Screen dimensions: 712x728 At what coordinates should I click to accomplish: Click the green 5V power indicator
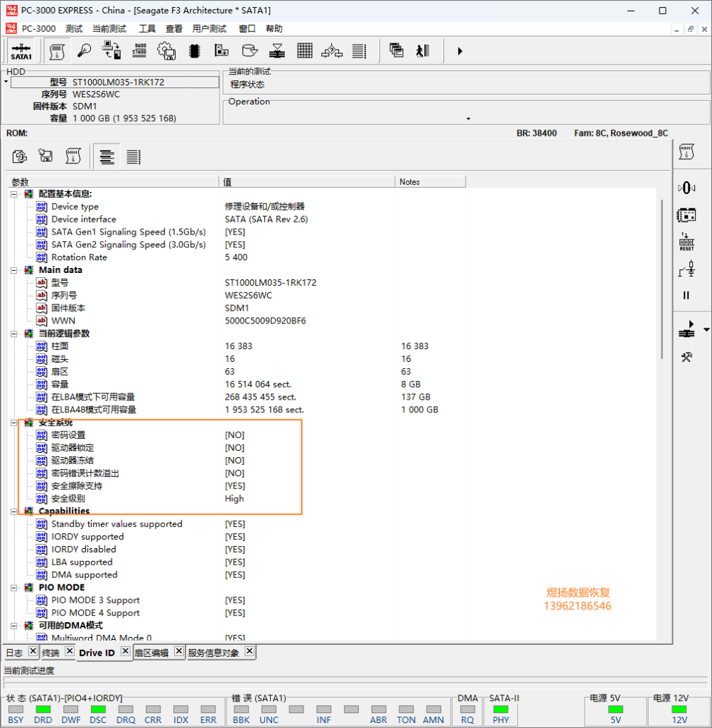(x=615, y=710)
